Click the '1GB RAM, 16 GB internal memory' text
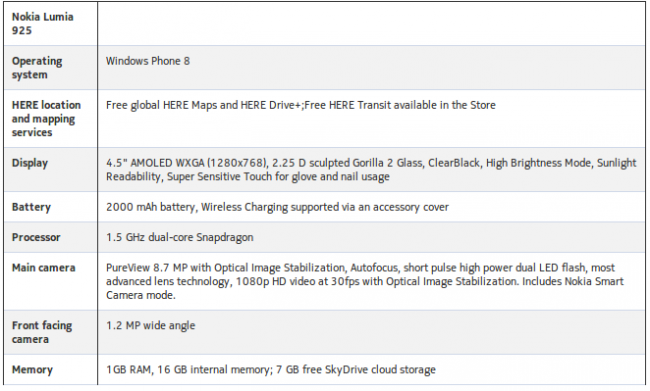The height and width of the screenshot is (391, 650). 271,369
